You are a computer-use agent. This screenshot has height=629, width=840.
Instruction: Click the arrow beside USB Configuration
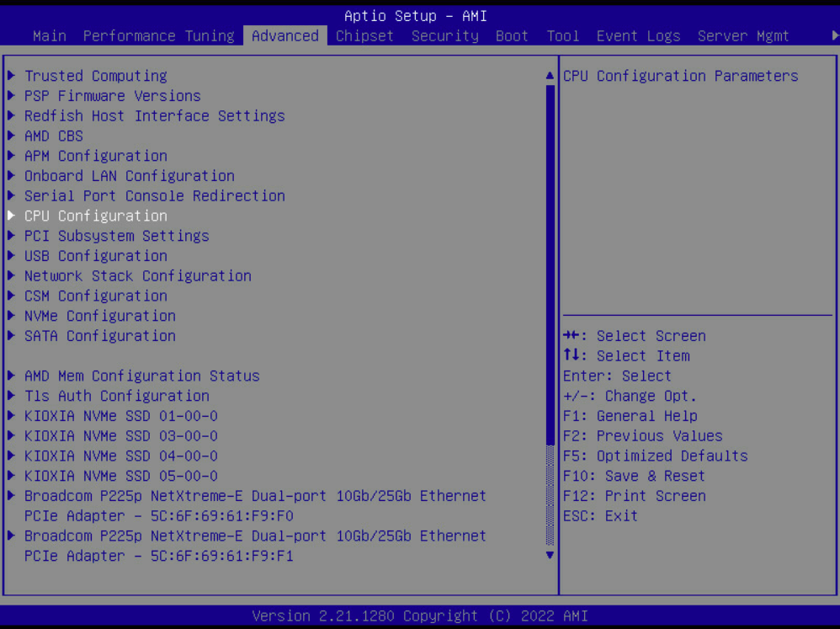coord(11,256)
